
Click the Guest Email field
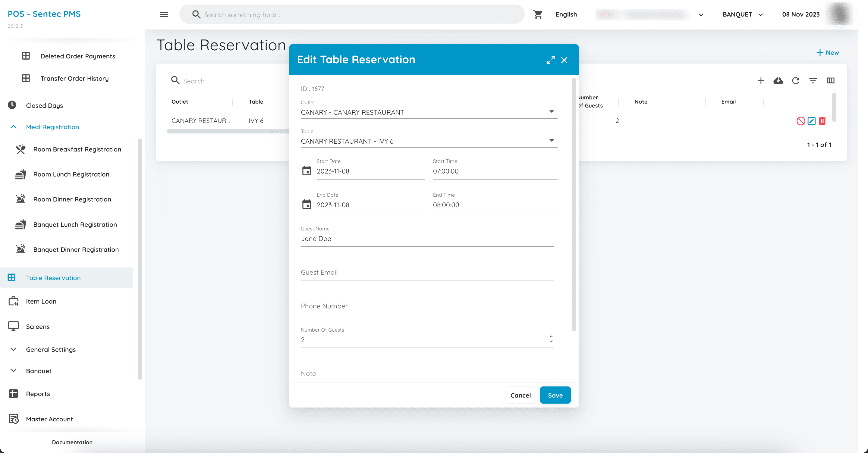tap(427, 272)
